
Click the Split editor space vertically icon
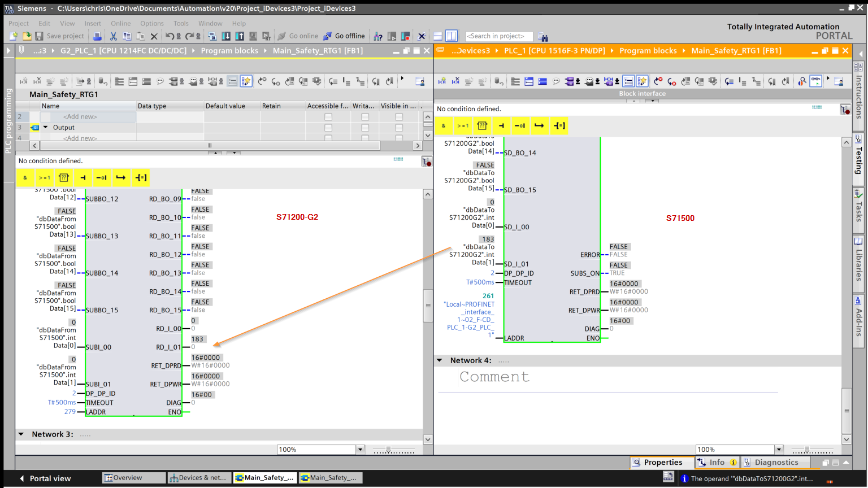coord(451,36)
